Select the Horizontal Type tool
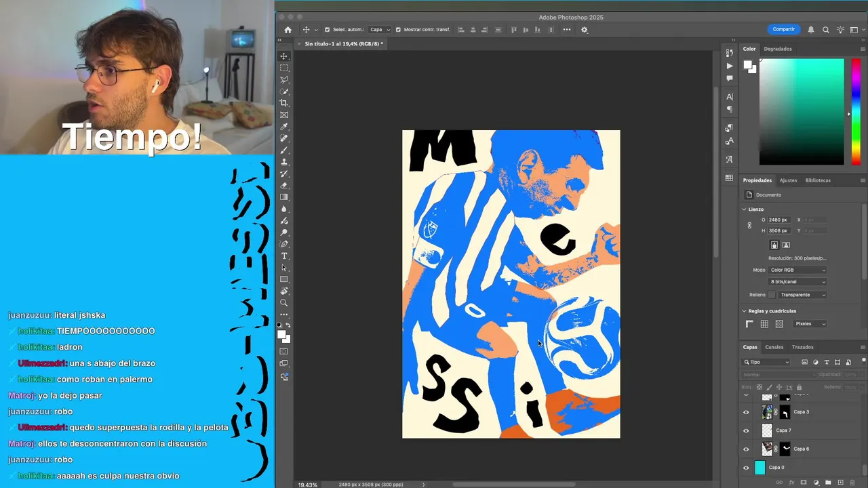 284,256
